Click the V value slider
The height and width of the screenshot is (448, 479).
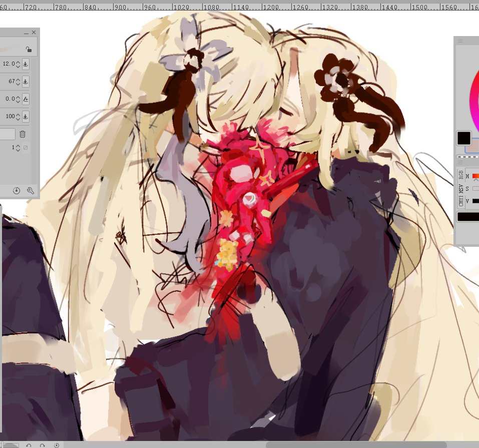(475, 201)
